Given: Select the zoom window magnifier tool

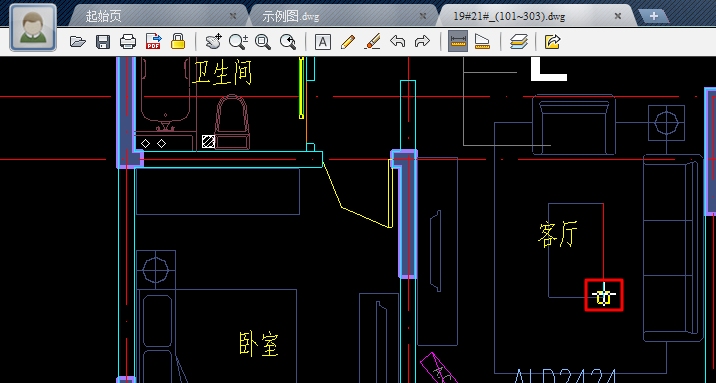Looking at the screenshot, I should [x=263, y=42].
